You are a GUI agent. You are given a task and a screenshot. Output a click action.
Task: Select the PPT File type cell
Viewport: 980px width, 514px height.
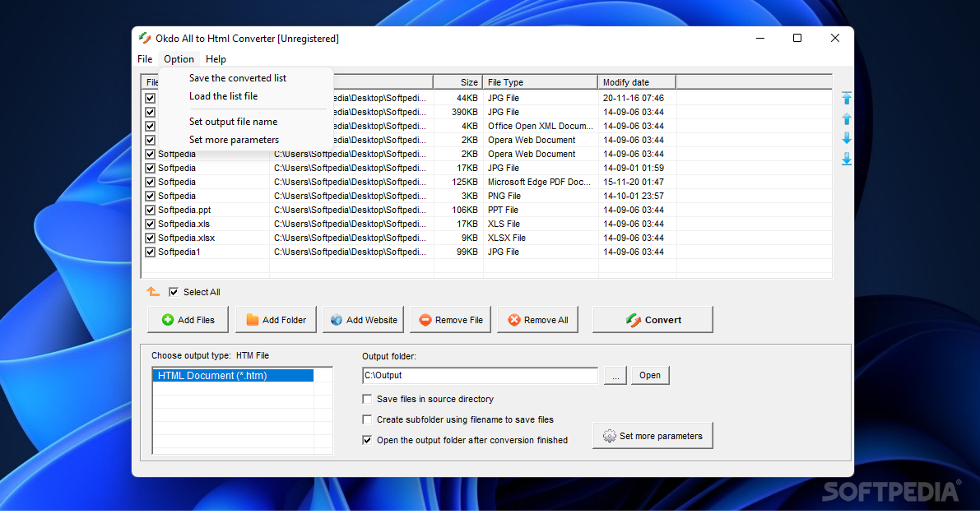click(503, 210)
